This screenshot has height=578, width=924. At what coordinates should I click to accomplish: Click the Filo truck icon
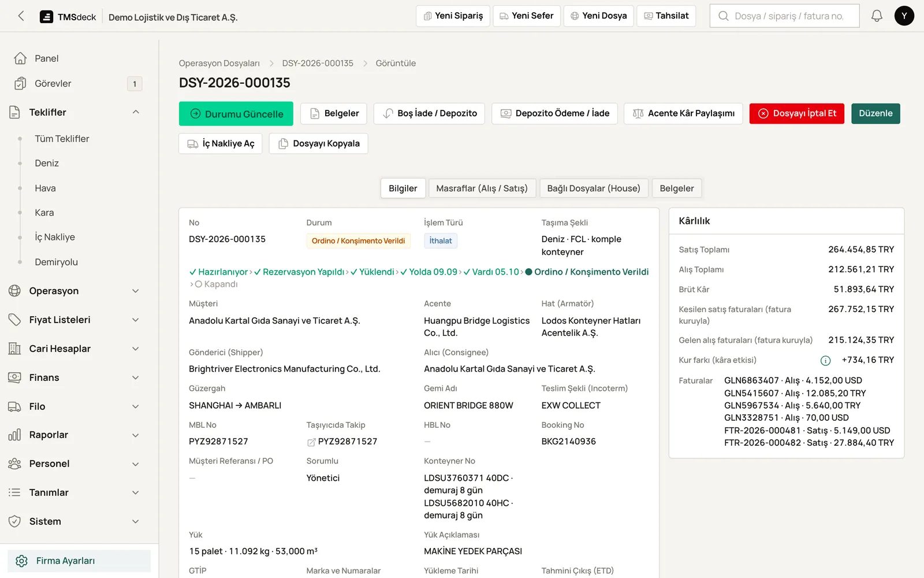coord(15,406)
